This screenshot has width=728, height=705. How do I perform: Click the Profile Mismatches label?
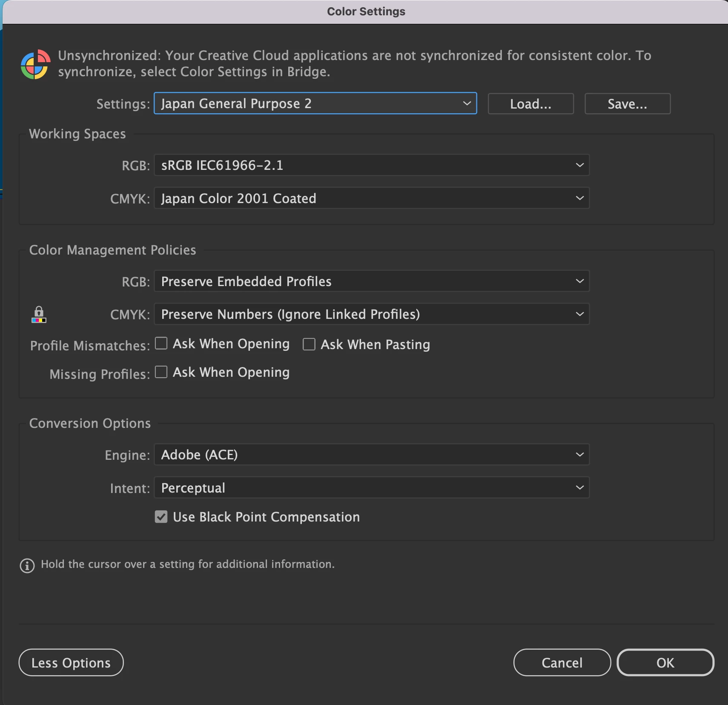click(90, 346)
